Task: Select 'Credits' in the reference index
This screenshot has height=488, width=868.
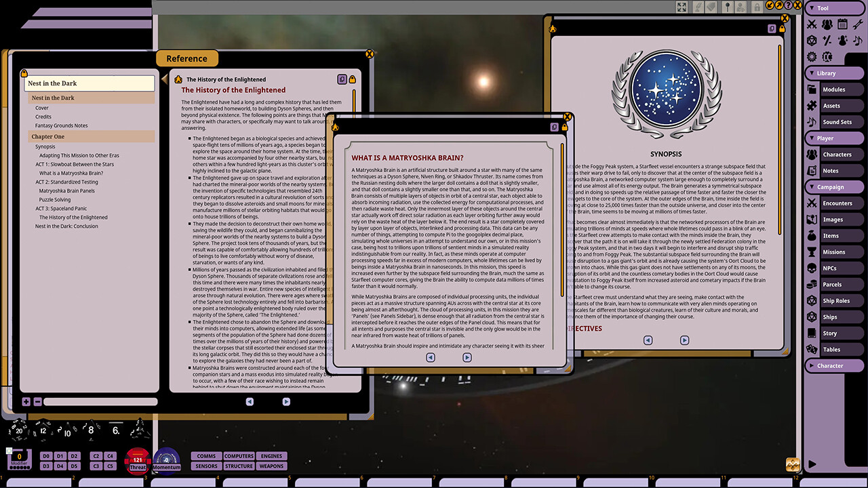Action: pyautogui.click(x=43, y=117)
